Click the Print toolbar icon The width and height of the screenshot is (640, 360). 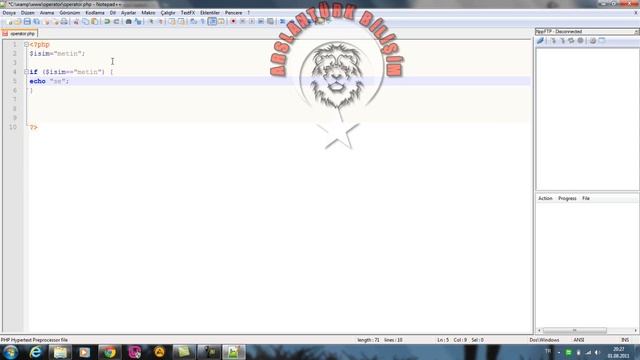[64, 21]
